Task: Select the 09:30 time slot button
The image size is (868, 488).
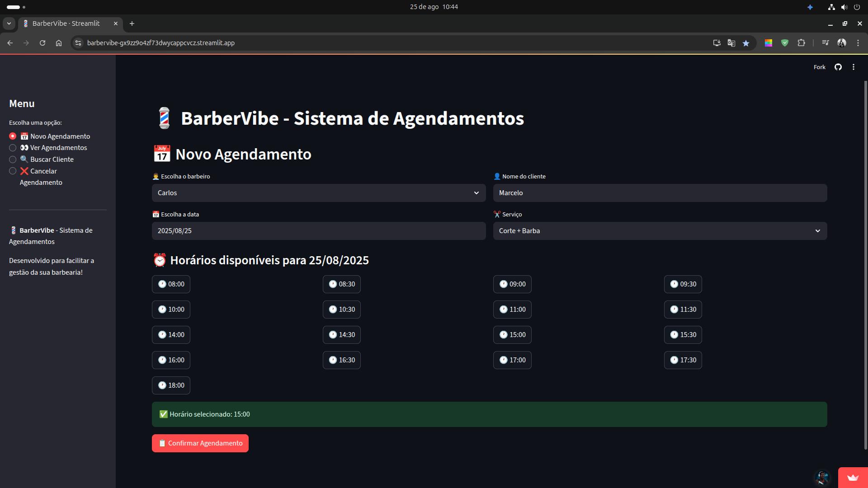Action: [683, 284]
